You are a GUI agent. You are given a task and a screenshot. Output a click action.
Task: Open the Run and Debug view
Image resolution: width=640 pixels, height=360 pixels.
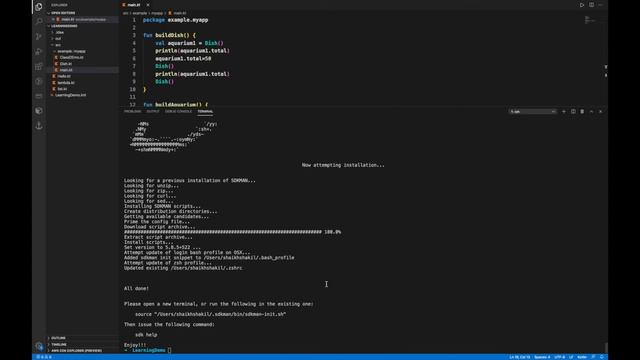(39, 51)
